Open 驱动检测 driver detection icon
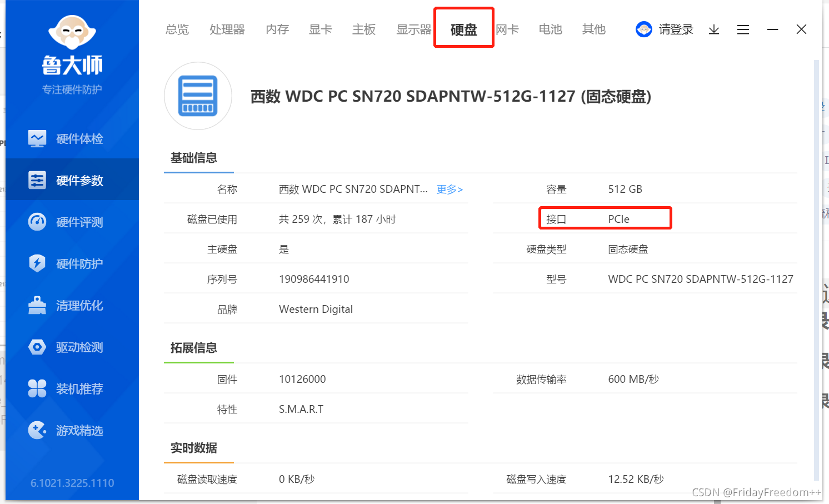The height and width of the screenshot is (504, 829). coord(37,347)
